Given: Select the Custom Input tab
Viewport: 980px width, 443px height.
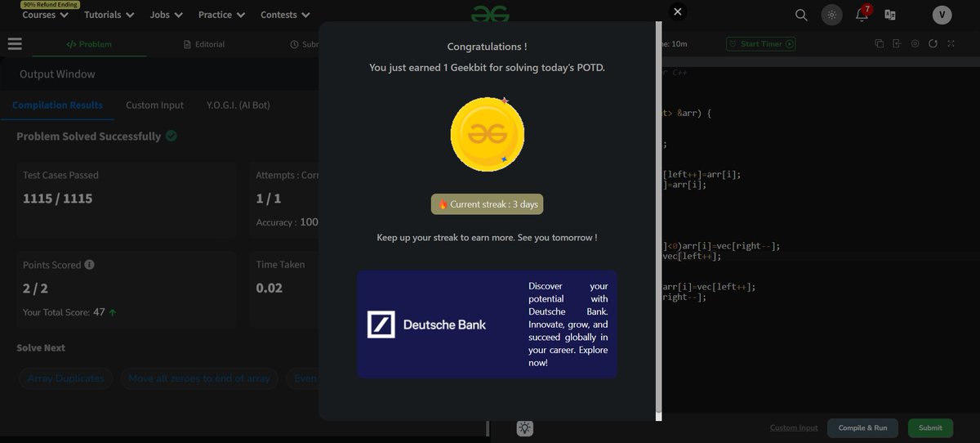Looking at the screenshot, I should coord(154,105).
